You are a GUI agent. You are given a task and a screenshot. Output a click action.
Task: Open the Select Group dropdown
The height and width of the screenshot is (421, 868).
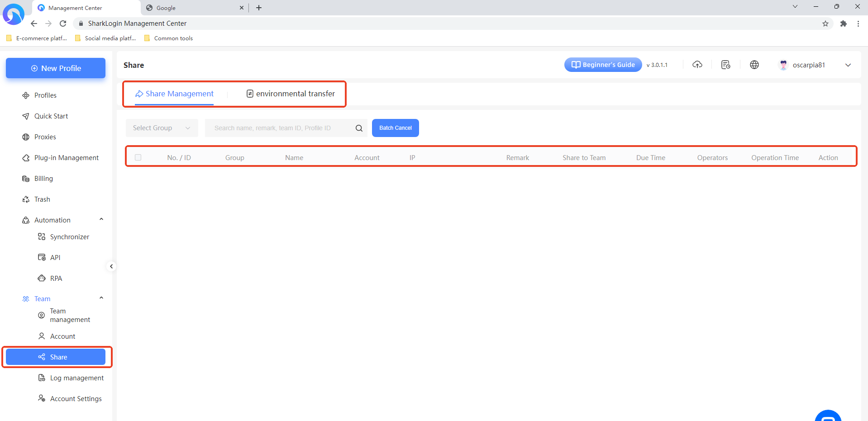[162, 128]
